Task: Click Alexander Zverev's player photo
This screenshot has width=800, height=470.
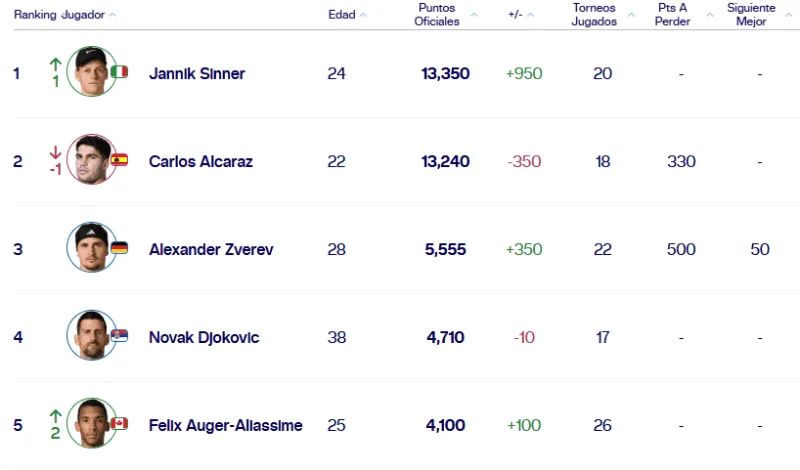Action: (91, 248)
